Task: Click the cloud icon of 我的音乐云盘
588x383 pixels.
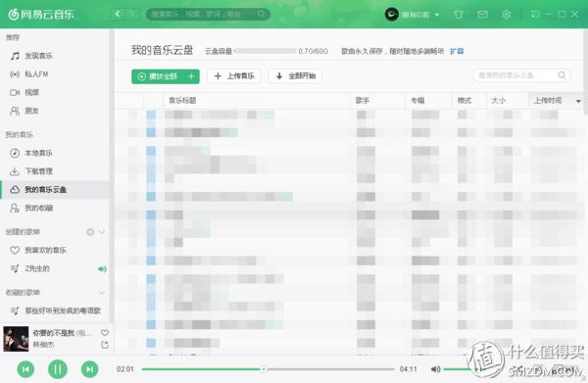Action: pyautogui.click(x=15, y=190)
